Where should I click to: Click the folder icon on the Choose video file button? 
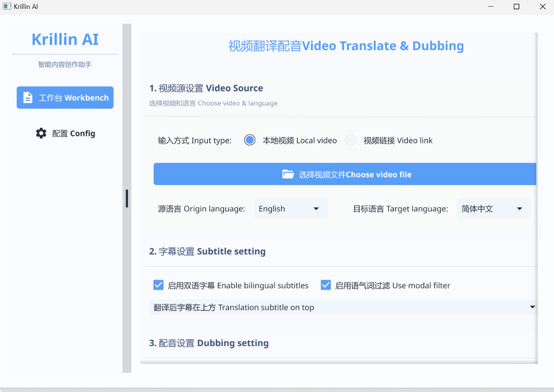pos(288,174)
